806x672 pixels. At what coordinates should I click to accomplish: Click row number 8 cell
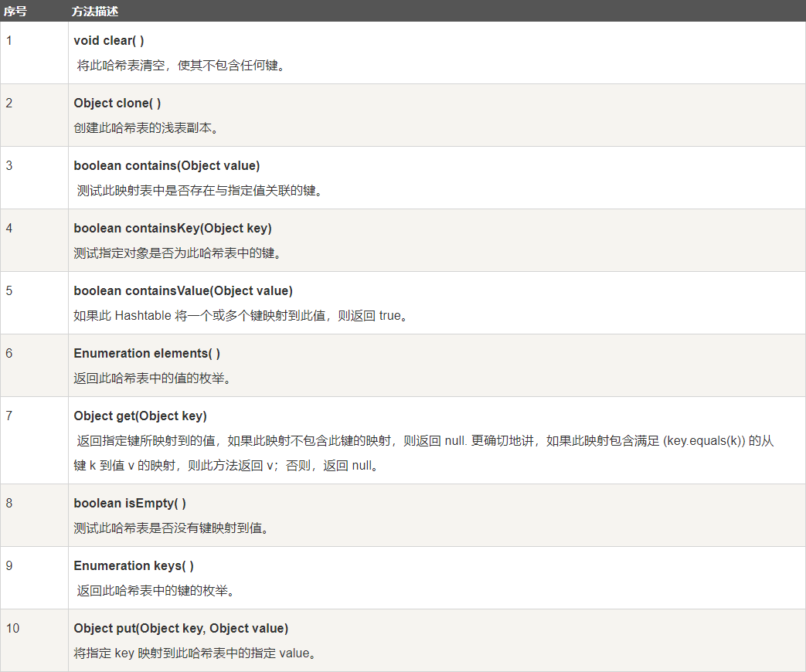(x=35, y=516)
